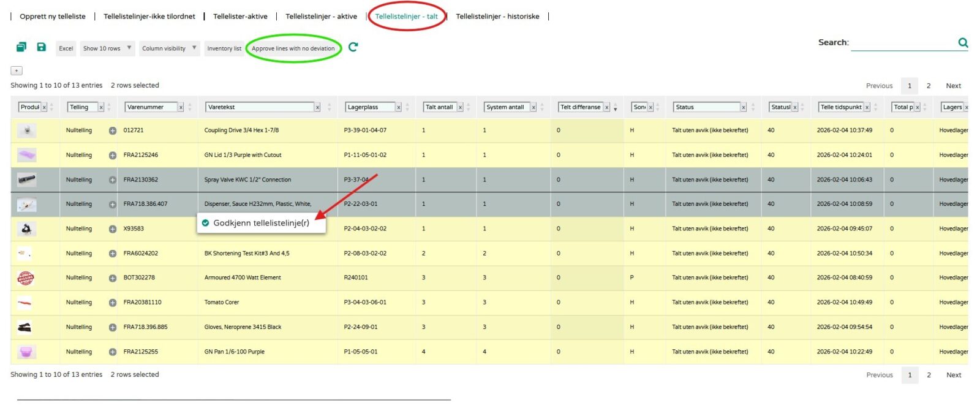980x408 pixels.
Task: Choose Godkjenn tellelistelinje(r) from context menu
Action: 261,223
